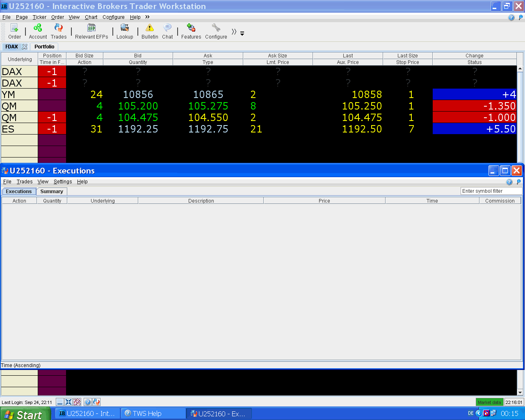Expand more toolbar buttons with double chevron
The height and width of the screenshot is (420, 525).
click(x=234, y=32)
